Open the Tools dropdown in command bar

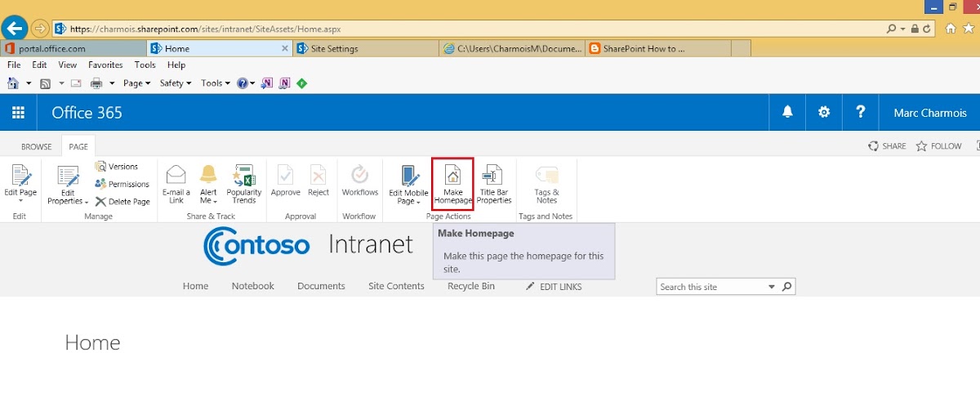(216, 83)
